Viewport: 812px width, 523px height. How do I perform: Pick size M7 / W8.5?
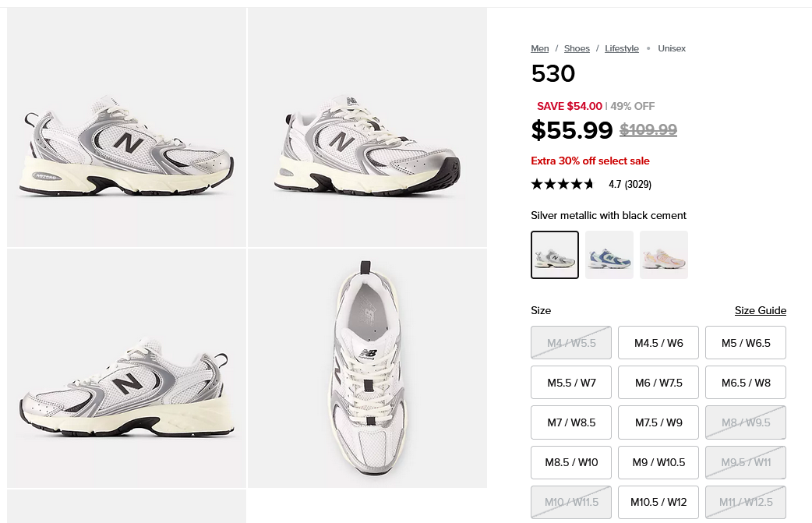tap(571, 422)
